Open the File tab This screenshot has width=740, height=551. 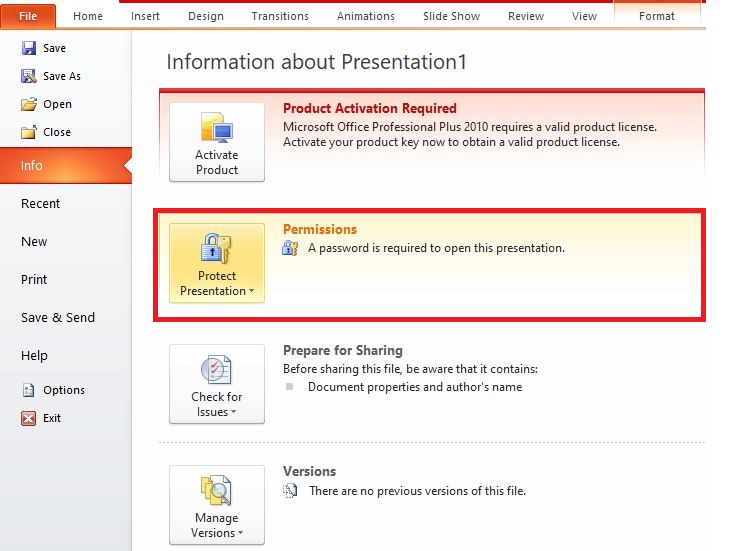pos(28,16)
